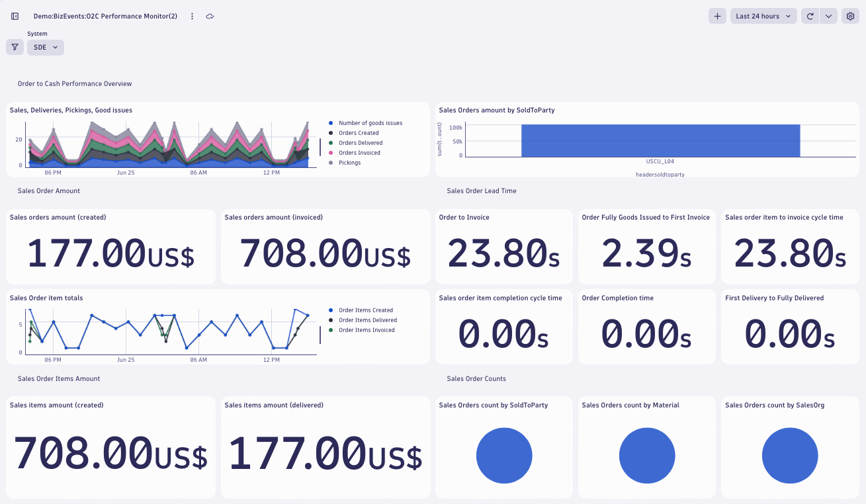The width and height of the screenshot is (866, 504).
Task: Open the three-dot dashboard options menu
Action: tap(192, 16)
